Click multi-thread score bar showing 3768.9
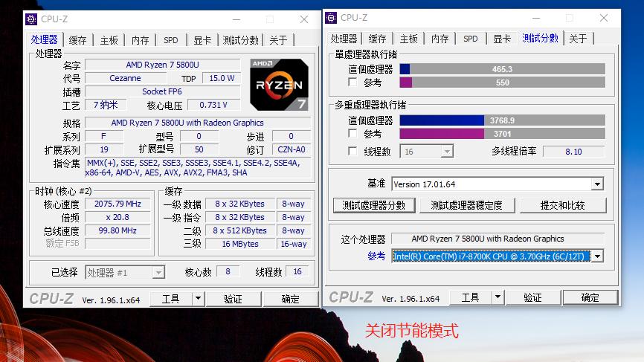 (502, 120)
